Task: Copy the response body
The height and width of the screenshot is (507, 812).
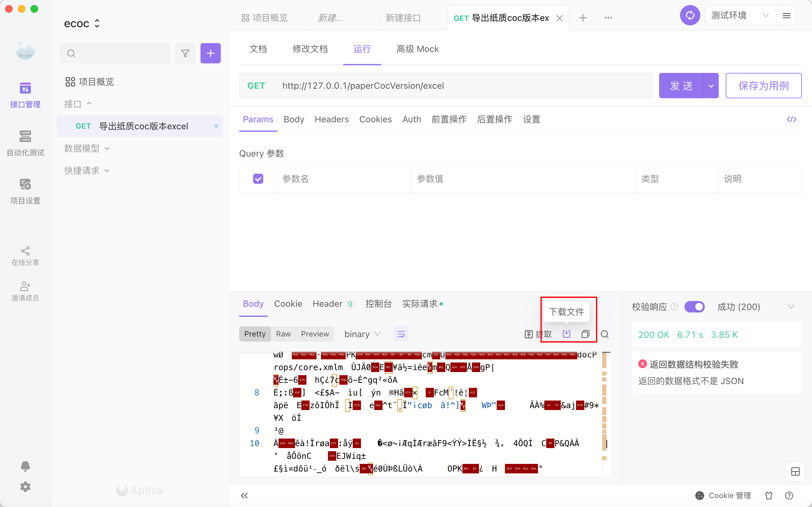Action: click(586, 334)
